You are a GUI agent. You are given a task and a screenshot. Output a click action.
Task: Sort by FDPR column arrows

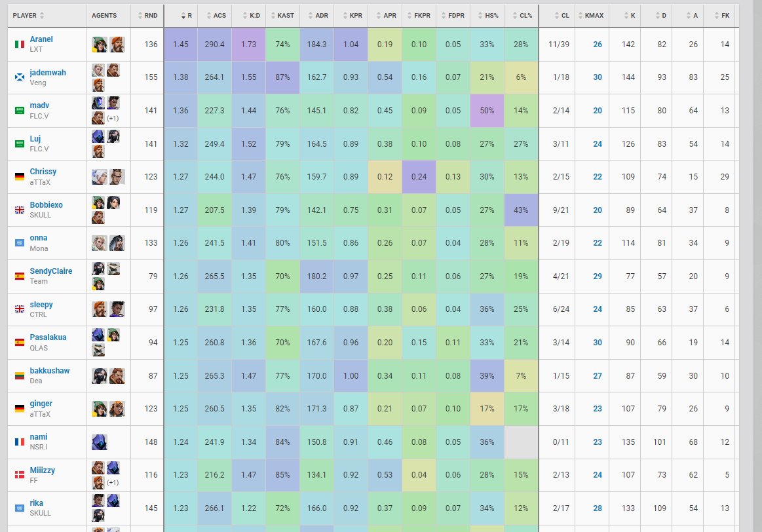[444, 16]
